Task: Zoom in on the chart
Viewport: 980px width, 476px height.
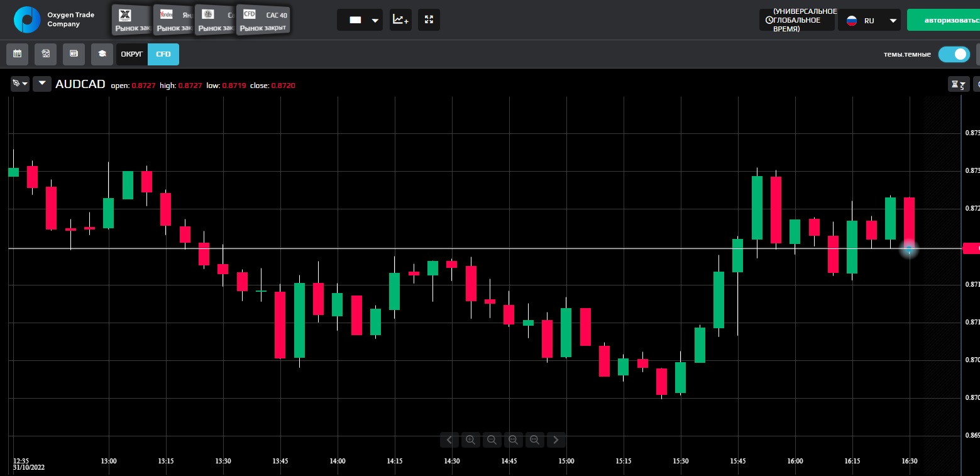Action: [x=470, y=440]
